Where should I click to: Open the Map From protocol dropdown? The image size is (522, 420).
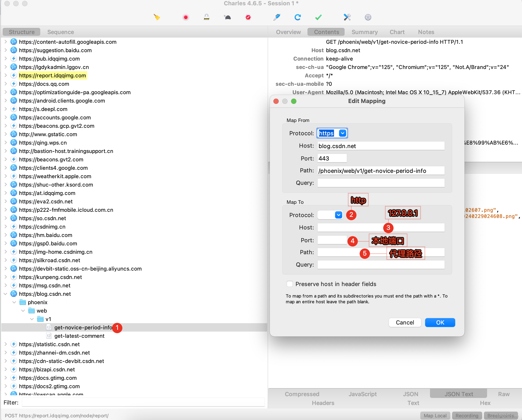coord(342,133)
